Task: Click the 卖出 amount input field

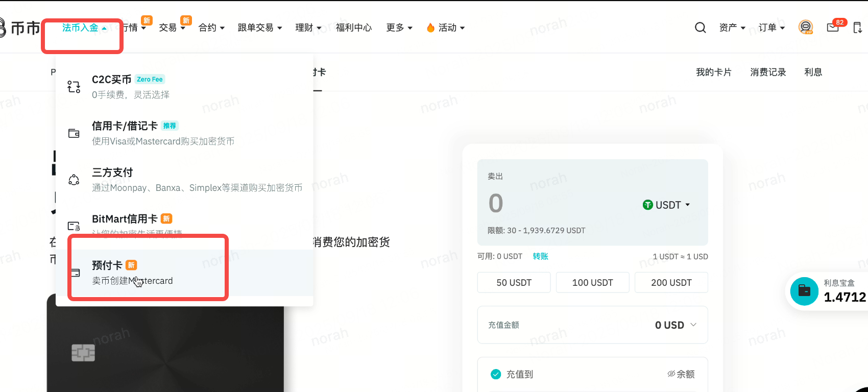Action: pos(557,203)
